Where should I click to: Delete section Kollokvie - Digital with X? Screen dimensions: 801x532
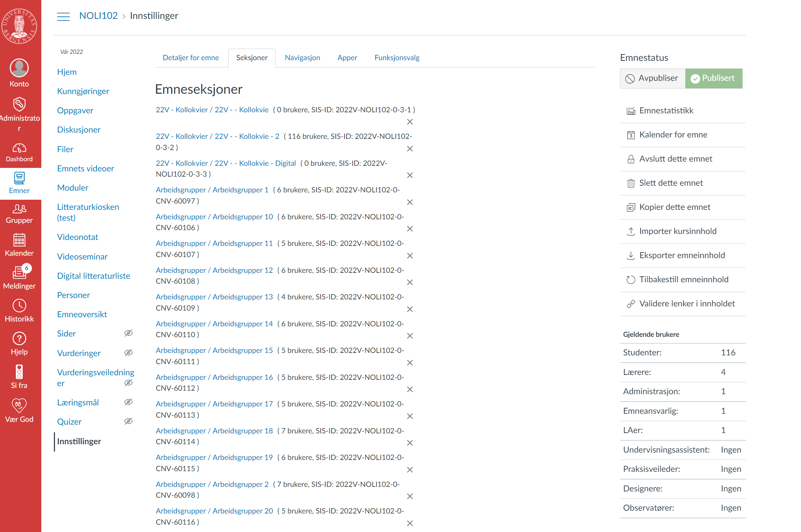(410, 175)
